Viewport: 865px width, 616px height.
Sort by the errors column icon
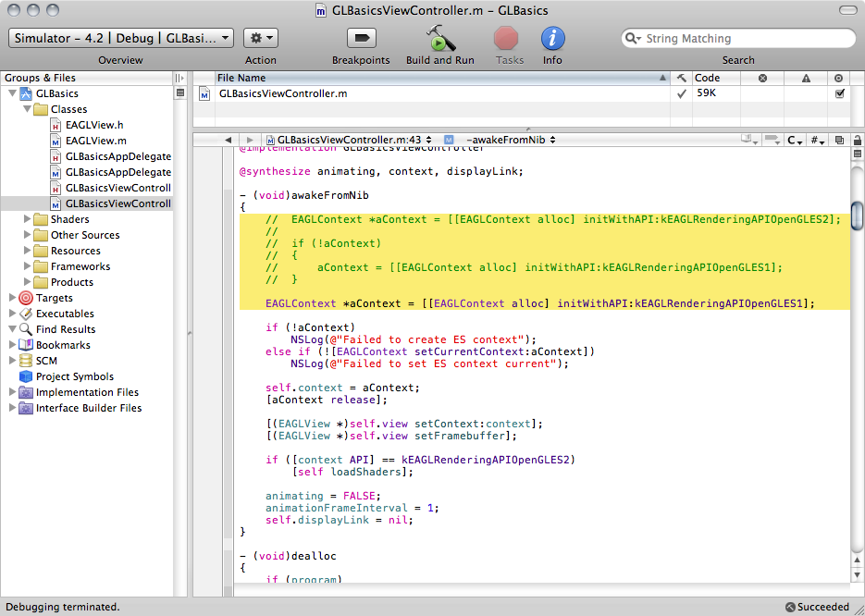point(762,79)
